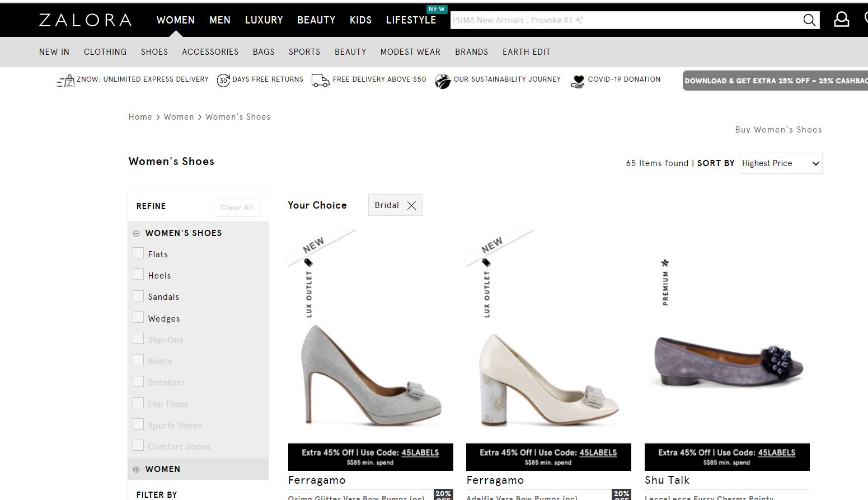Open the New In menu
The height and width of the screenshot is (500, 868).
click(54, 52)
